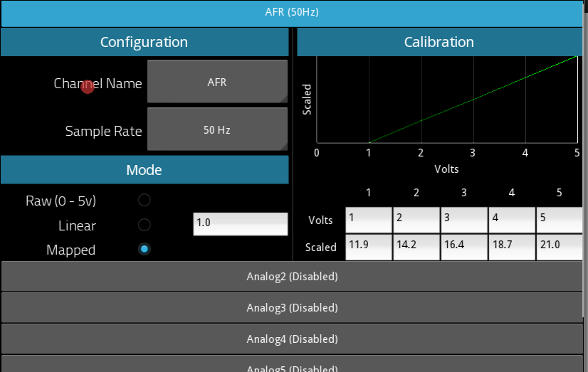Collapse the AFR (50Hz) channel header
Viewport: 588px width, 372px height.
coord(292,14)
